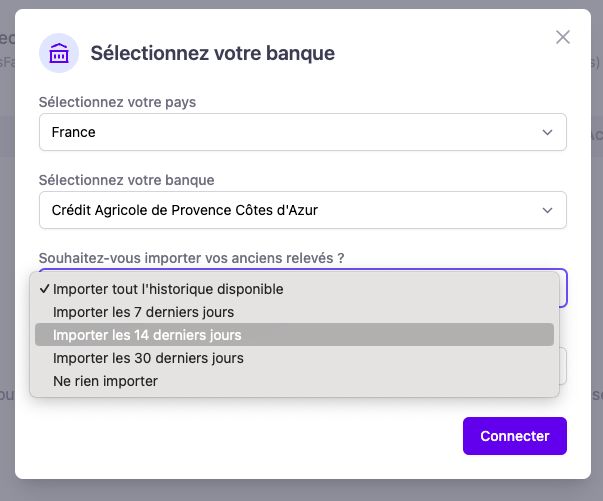Image resolution: width=603 pixels, height=501 pixels.
Task: Click the anciens relevés question label
Action: (x=191, y=258)
